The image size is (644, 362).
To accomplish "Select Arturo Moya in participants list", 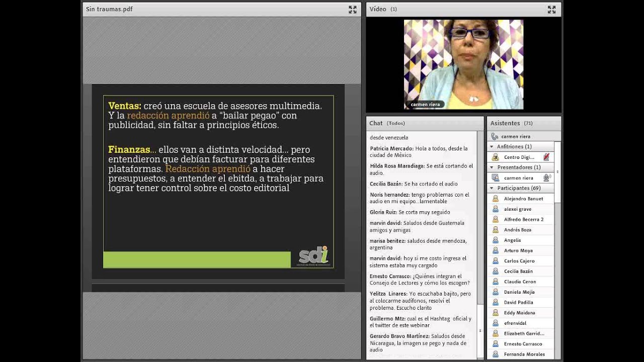I will (x=521, y=250).
